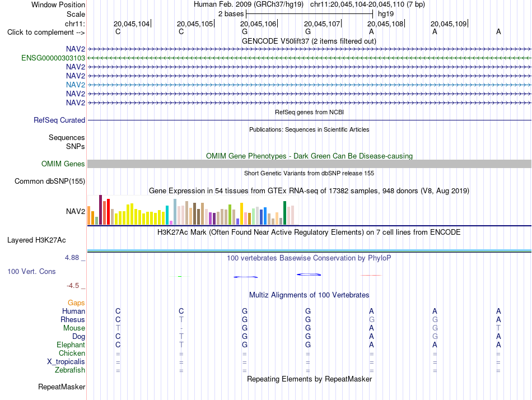Click the Rhesus species label
Image resolution: width=532 pixels, height=400 pixels.
tap(73, 320)
